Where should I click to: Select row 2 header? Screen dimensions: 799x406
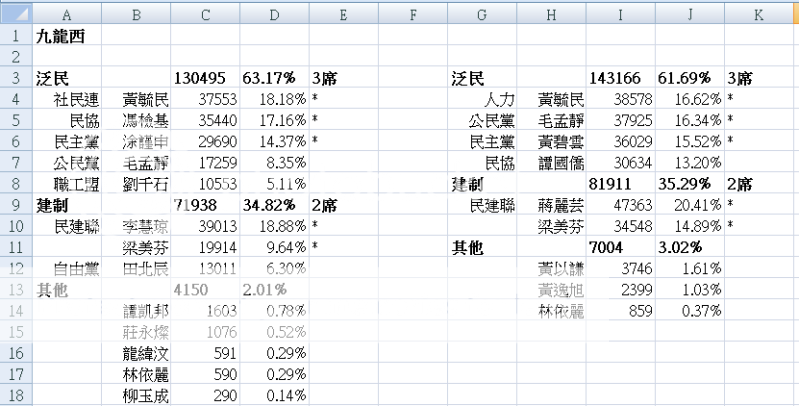(x=16, y=56)
